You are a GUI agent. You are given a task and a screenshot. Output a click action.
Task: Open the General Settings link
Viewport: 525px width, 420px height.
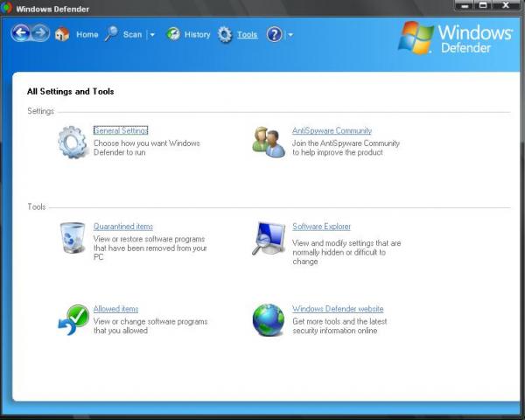tap(121, 130)
